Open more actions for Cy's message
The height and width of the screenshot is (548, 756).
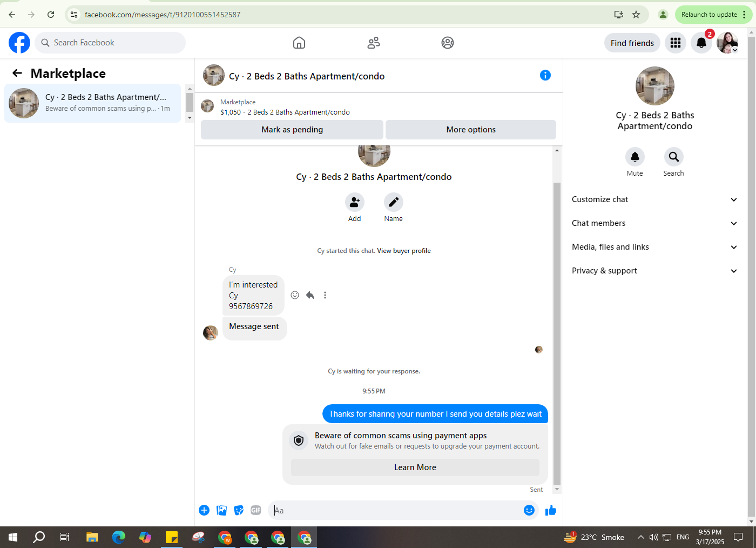pyautogui.click(x=325, y=295)
